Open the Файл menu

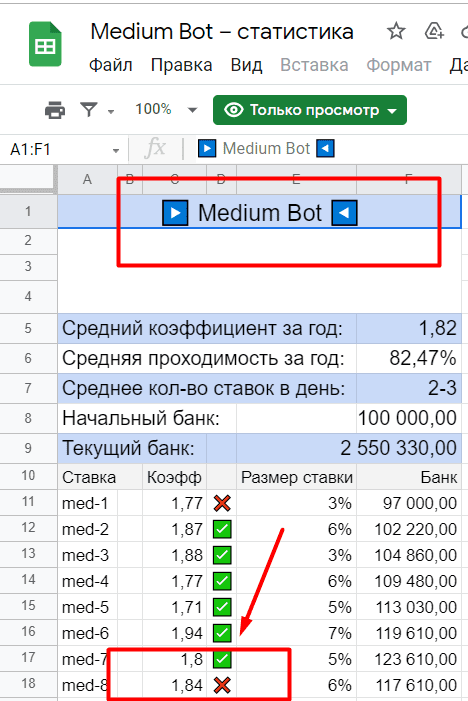tap(110, 65)
